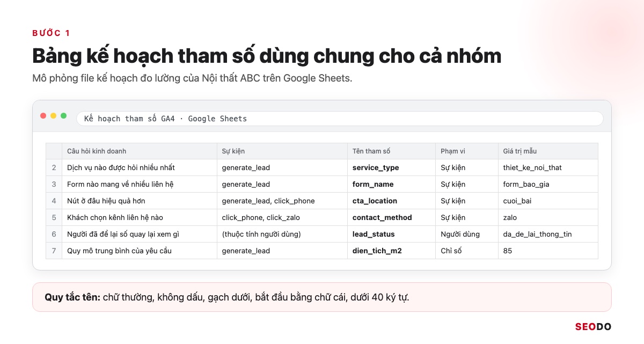
Task: Click sample value 'zalo'
Action: click(548, 217)
